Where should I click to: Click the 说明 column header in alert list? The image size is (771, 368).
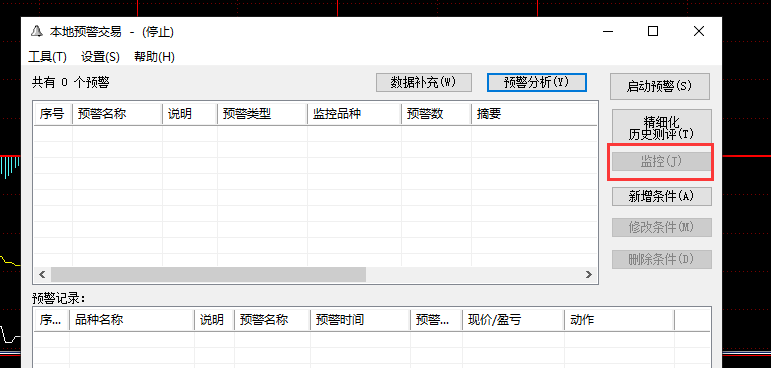(x=190, y=114)
